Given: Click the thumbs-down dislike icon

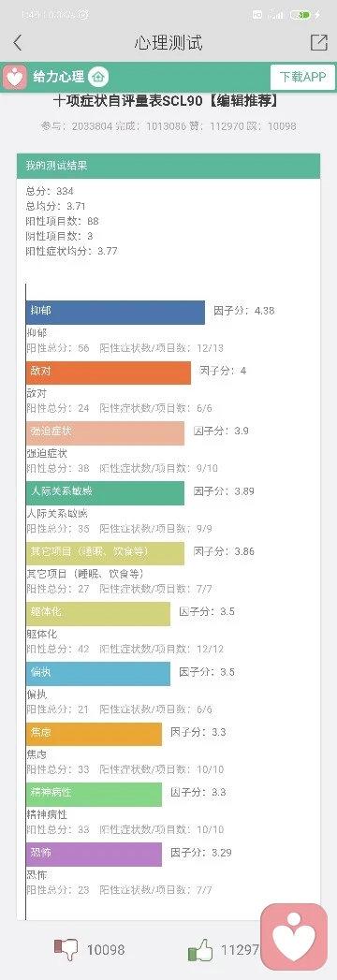Looking at the screenshot, I should (x=66, y=949).
